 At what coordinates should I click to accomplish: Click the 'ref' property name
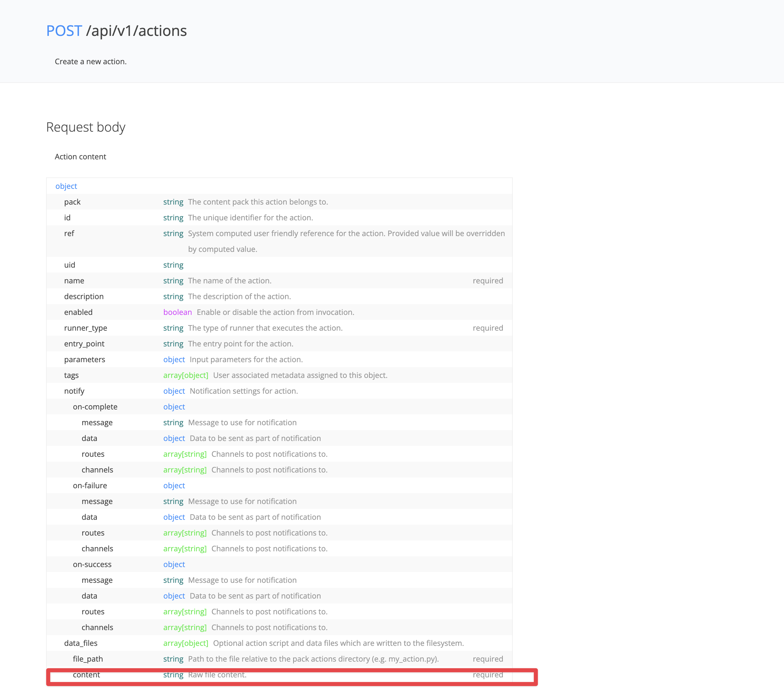point(69,233)
